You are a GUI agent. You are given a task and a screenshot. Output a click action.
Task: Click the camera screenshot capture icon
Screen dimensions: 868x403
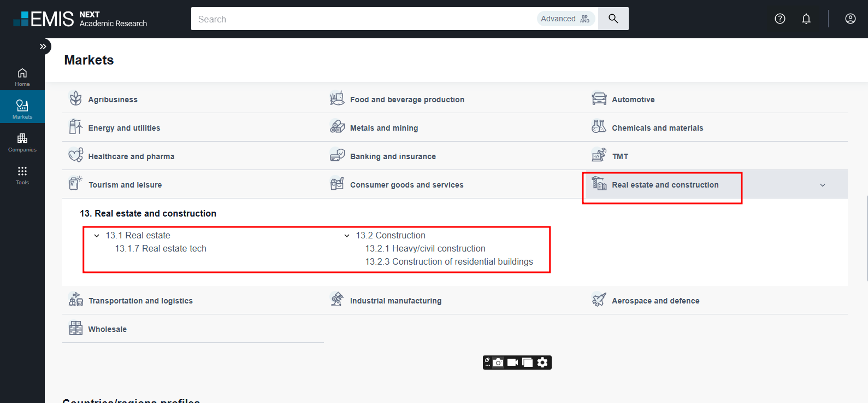(498, 363)
